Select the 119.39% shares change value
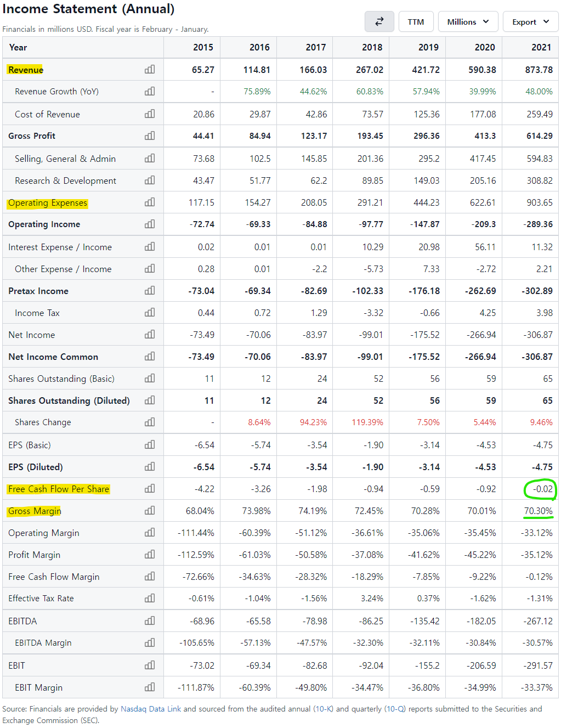The width and height of the screenshot is (561, 728). pyautogui.click(x=367, y=422)
